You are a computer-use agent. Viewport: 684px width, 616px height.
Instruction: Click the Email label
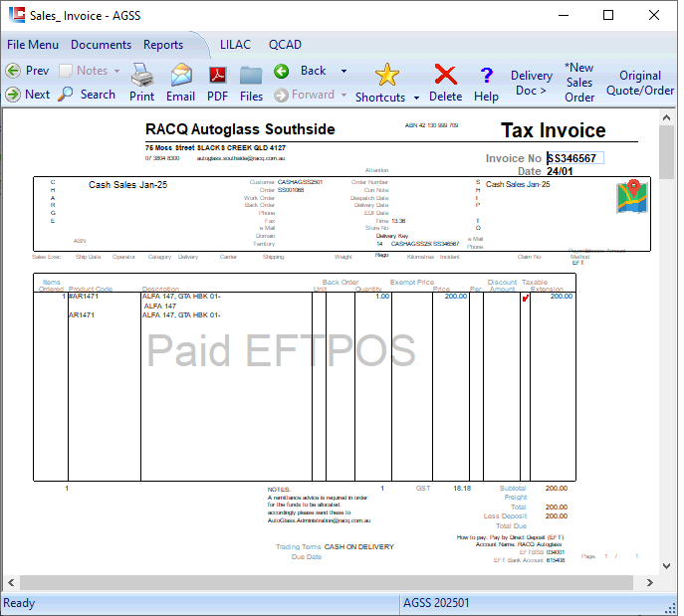[180, 97]
